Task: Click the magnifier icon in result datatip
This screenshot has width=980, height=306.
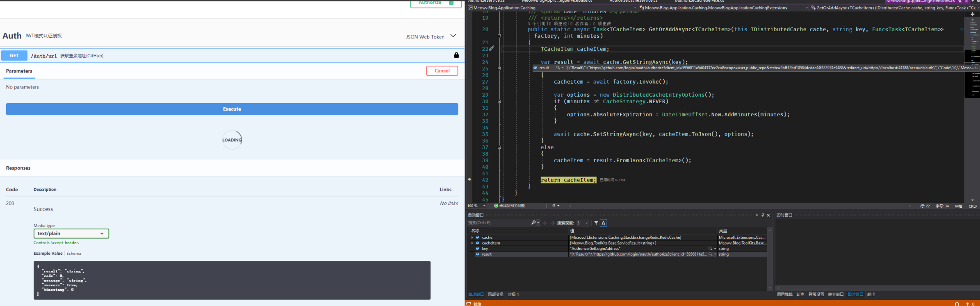Action: (558, 68)
